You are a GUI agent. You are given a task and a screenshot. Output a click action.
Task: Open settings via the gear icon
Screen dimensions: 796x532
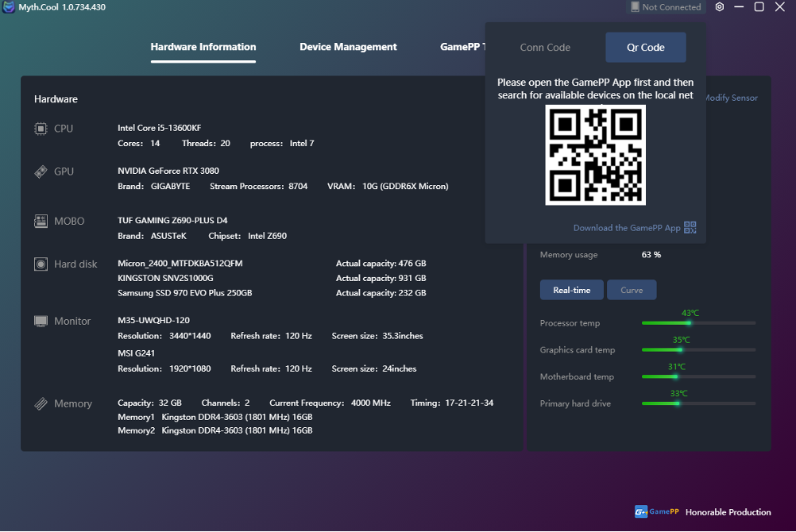(720, 6)
